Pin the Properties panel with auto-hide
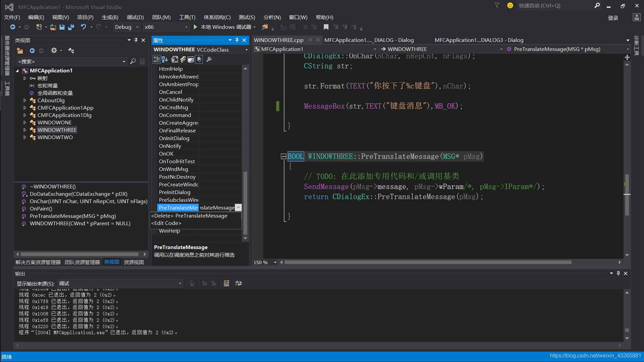This screenshot has height=362, width=644. click(x=237, y=40)
